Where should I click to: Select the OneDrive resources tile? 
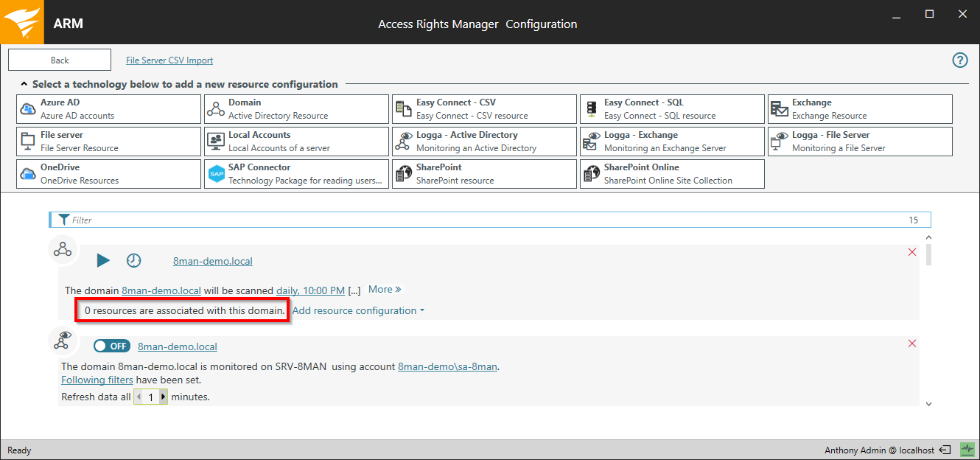click(108, 174)
